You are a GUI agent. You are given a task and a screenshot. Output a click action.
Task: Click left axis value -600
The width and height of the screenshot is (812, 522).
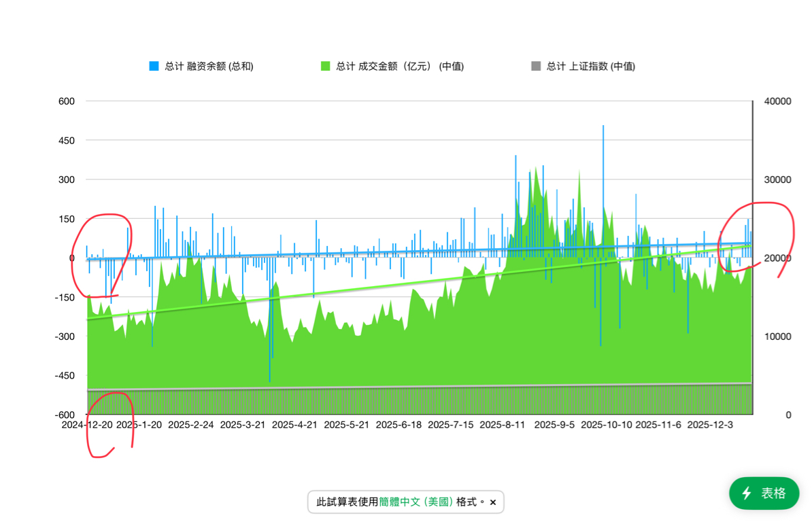(65, 415)
